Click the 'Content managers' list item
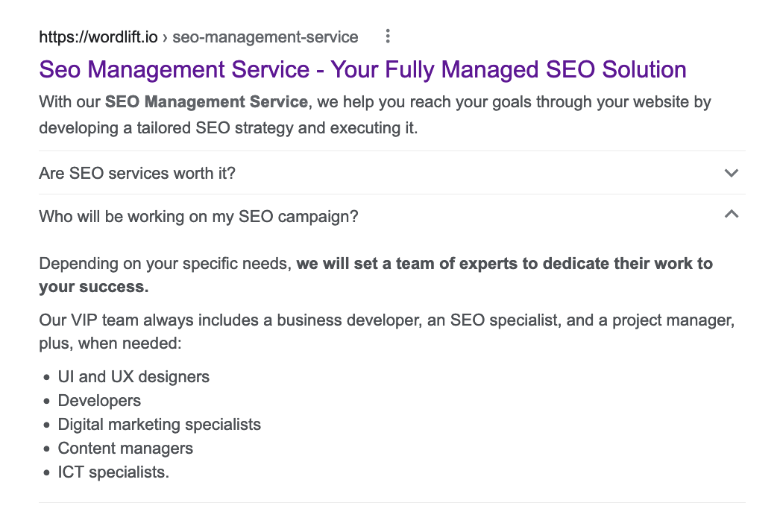 (125, 449)
